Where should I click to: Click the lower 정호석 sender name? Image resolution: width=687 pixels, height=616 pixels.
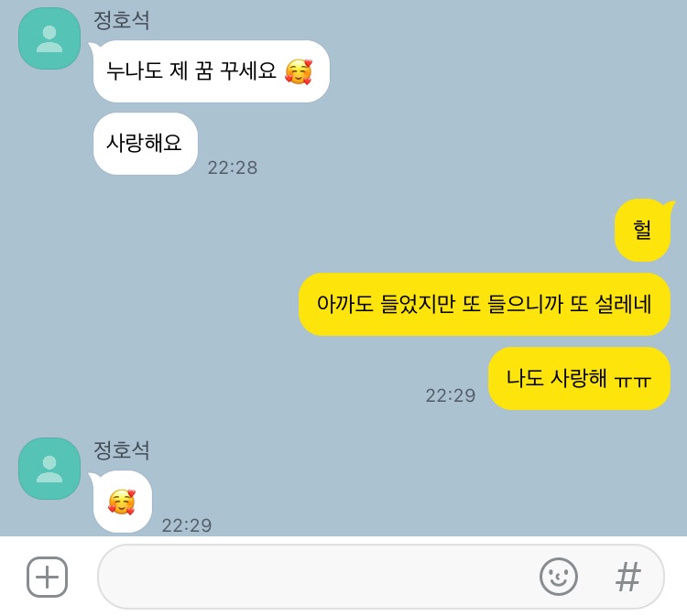(x=121, y=450)
